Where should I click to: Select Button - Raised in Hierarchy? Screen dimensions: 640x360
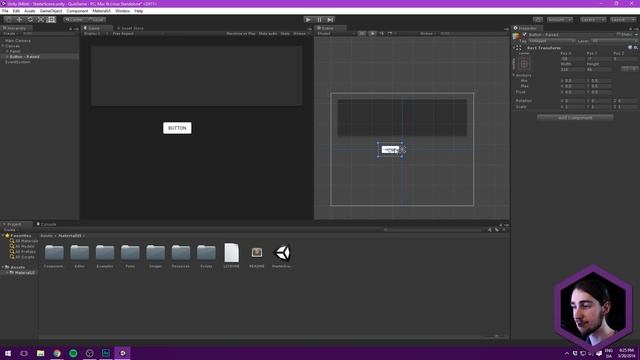[x=24, y=57]
